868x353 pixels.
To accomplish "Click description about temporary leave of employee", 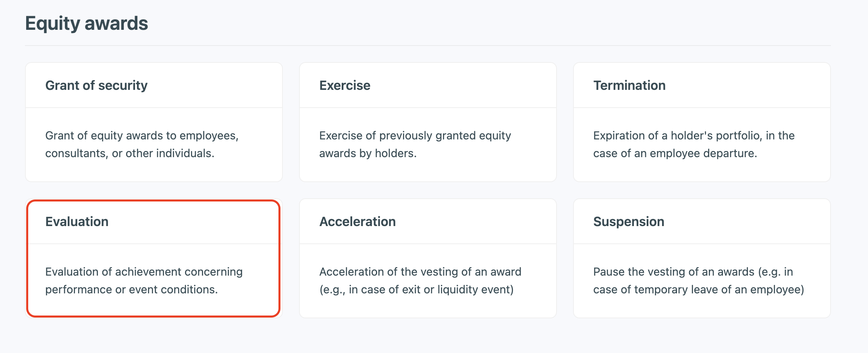I will coord(698,280).
